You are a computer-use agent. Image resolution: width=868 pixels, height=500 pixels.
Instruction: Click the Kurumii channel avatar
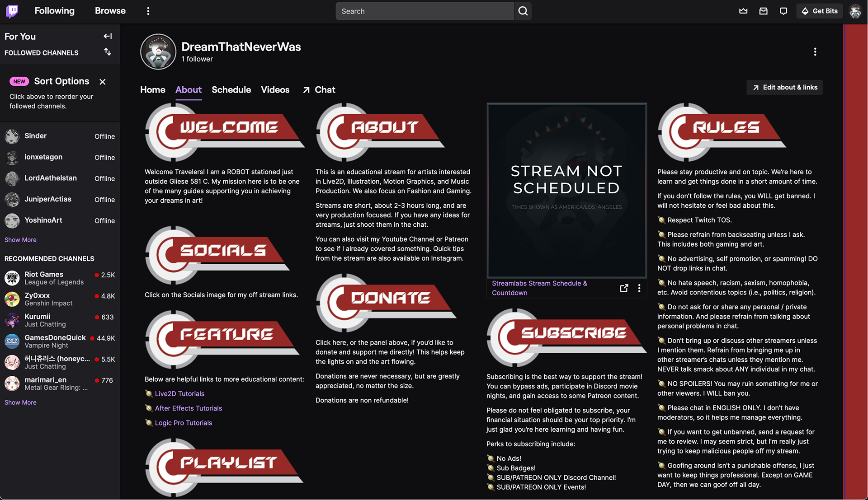[12, 320]
